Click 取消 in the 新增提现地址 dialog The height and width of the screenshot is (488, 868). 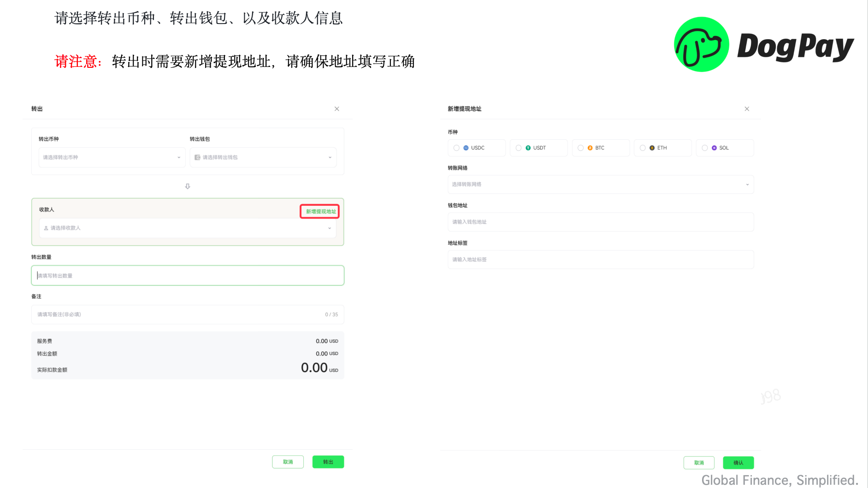pyautogui.click(x=699, y=463)
